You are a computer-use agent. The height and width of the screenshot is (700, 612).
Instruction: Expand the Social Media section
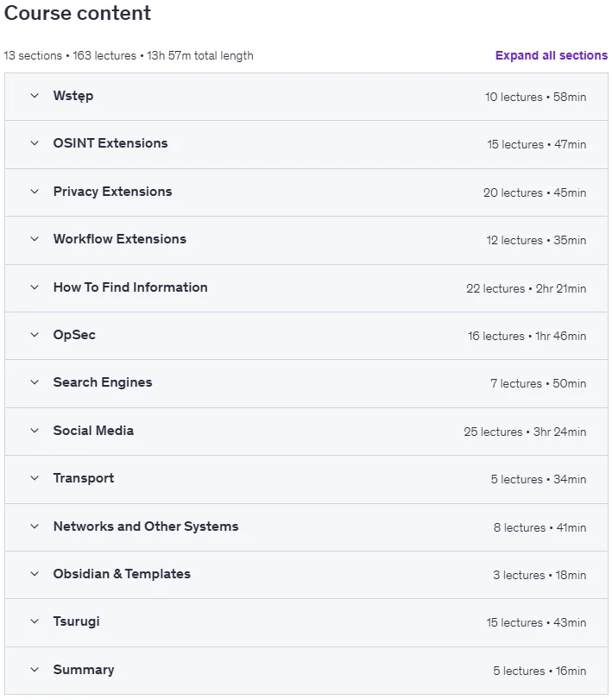(306, 432)
